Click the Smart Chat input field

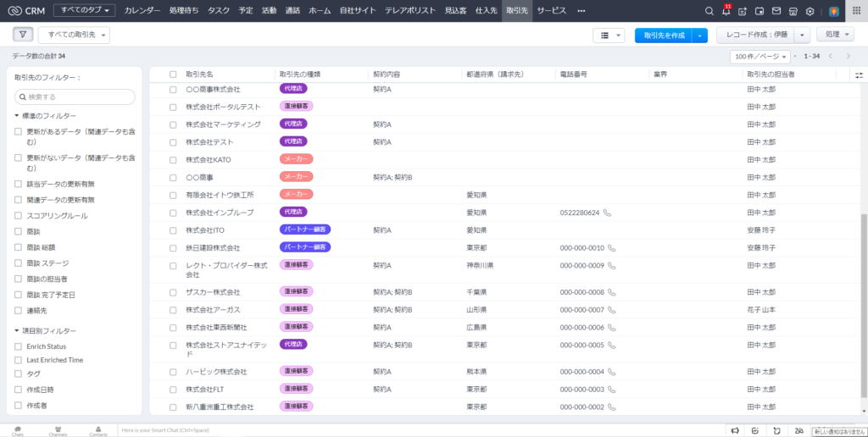[420, 430]
